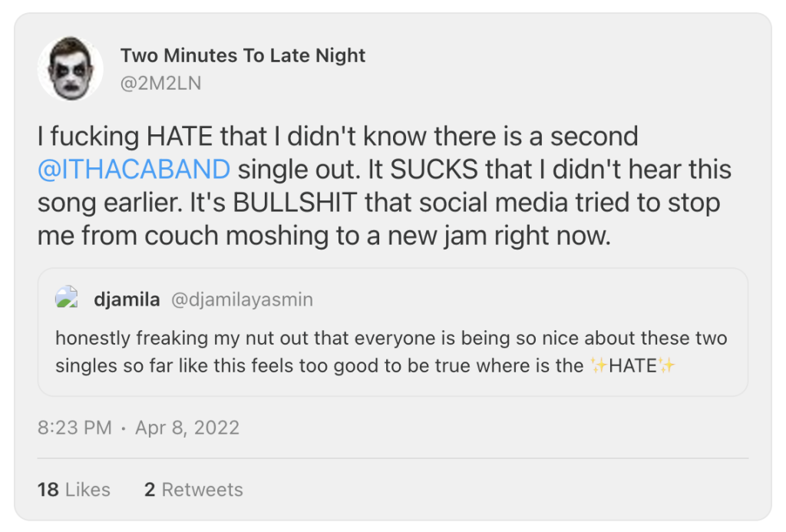Click the Two Minutes To Late Night avatar
Image resolution: width=786 pixels, height=532 pixels.
click(71, 68)
